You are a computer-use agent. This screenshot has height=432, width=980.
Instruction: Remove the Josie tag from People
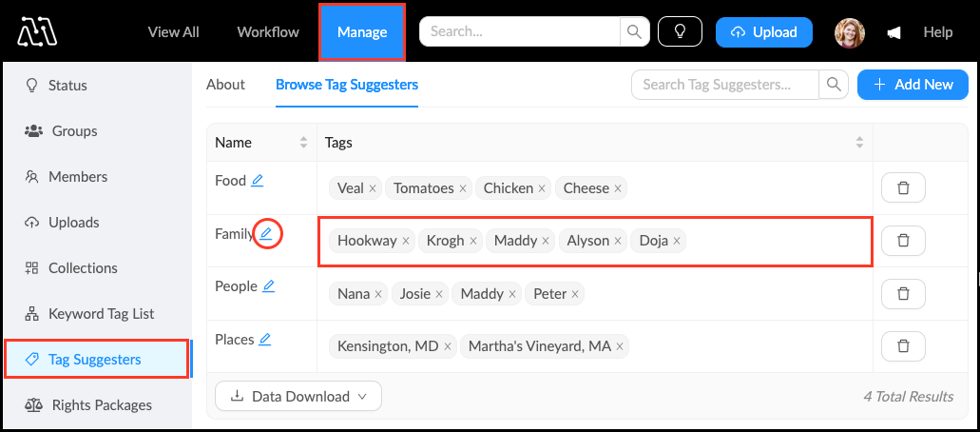coord(439,294)
